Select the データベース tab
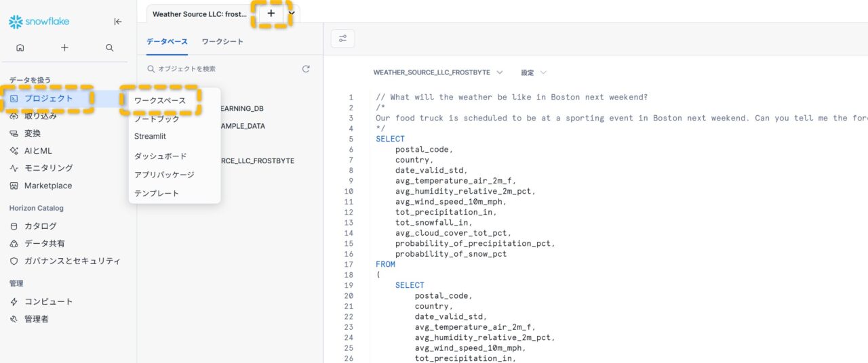The height and width of the screenshot is (363, 868). point(167,41)
